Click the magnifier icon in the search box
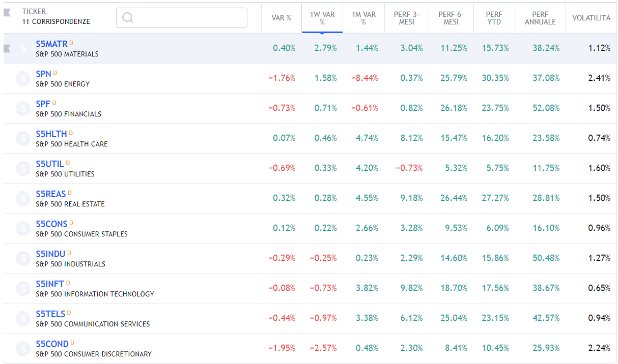Viewport: 618px width, 364px height. pyautogui.click(x=128, y=18)
